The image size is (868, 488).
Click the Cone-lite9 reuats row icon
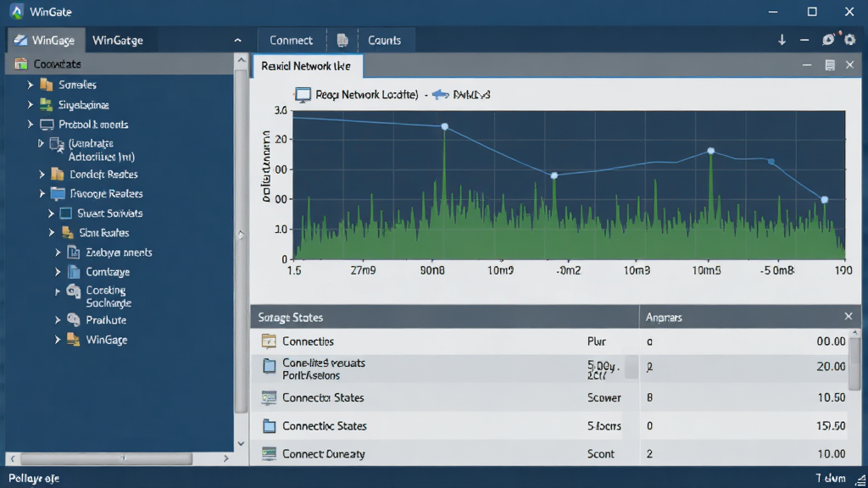point(269,366)
